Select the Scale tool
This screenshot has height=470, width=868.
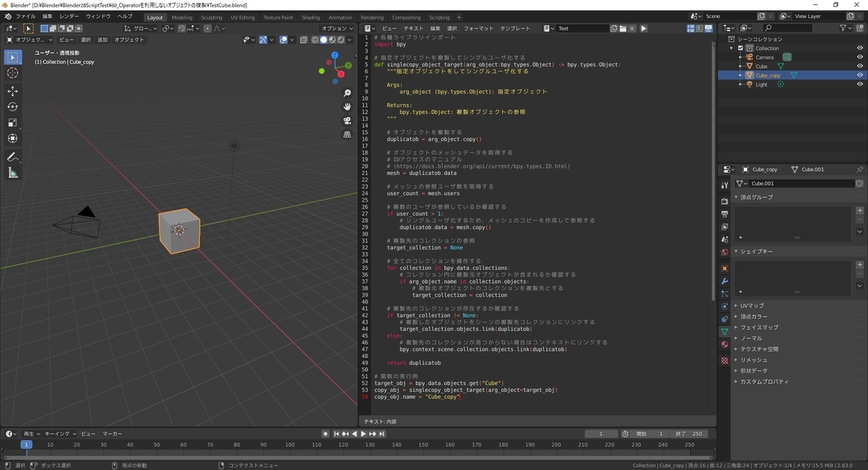[13, 123]
